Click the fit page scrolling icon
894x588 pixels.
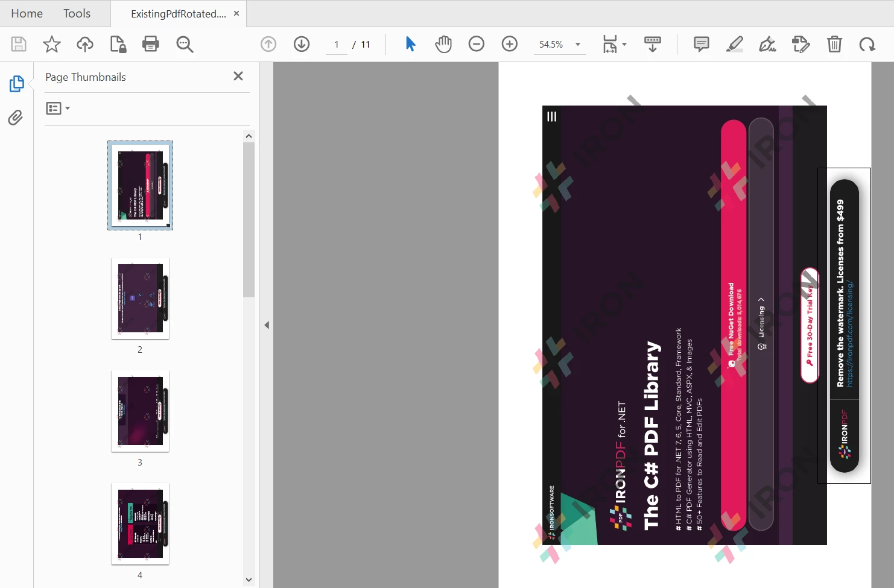[610, 44]
